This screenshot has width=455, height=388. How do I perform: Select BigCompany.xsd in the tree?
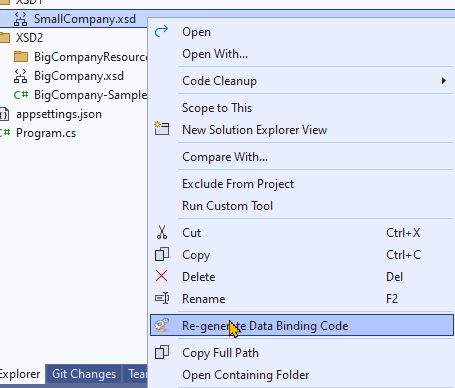coord(79,76)
